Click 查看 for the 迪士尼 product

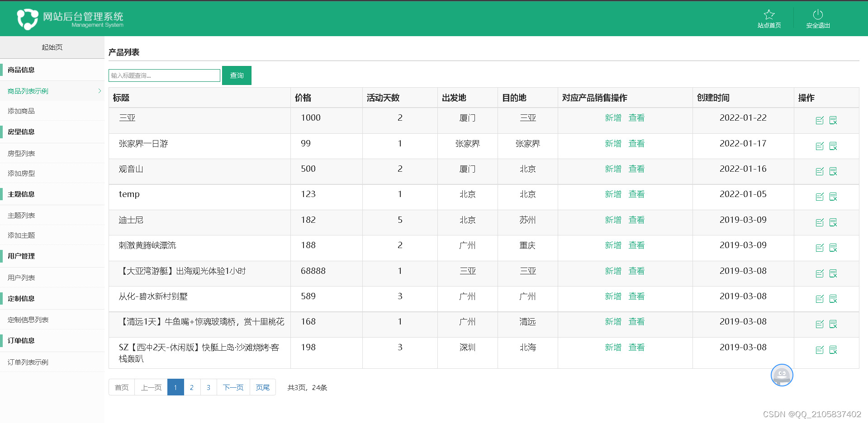[x=636, y=220]
